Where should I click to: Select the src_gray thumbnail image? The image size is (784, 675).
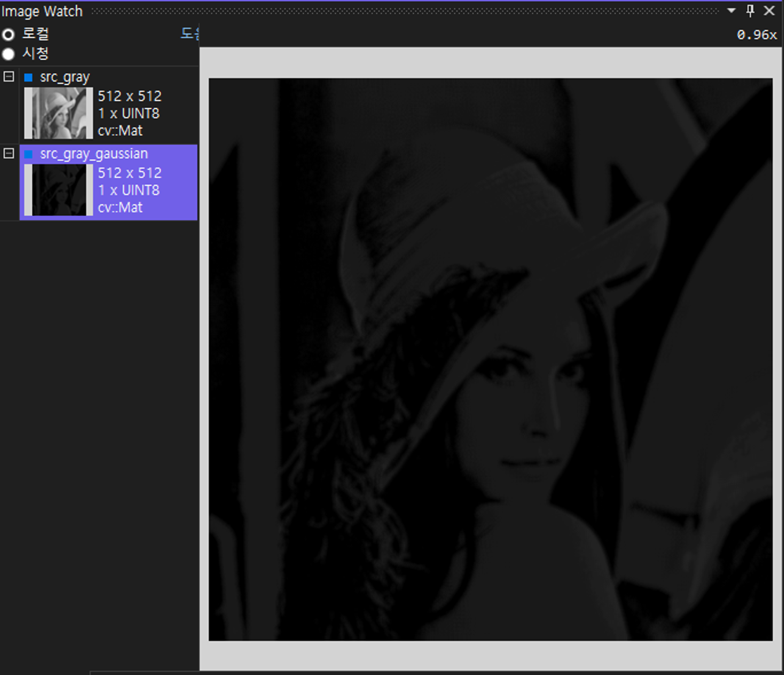59,113
